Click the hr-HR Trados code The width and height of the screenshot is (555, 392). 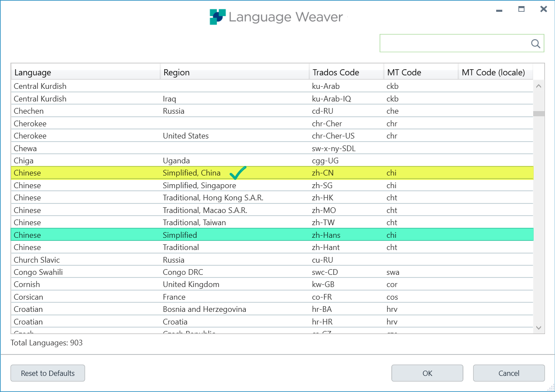[x=323, y=322]
